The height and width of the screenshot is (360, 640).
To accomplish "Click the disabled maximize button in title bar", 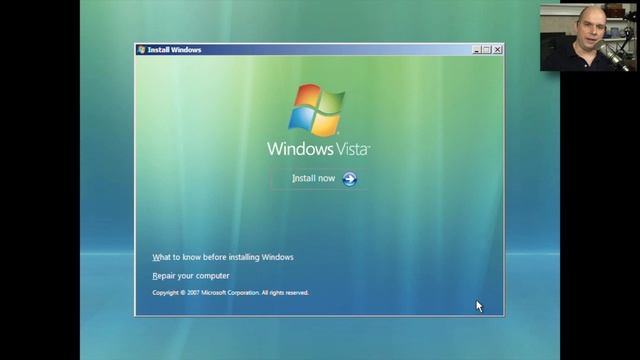I will [x=487, y=50].
